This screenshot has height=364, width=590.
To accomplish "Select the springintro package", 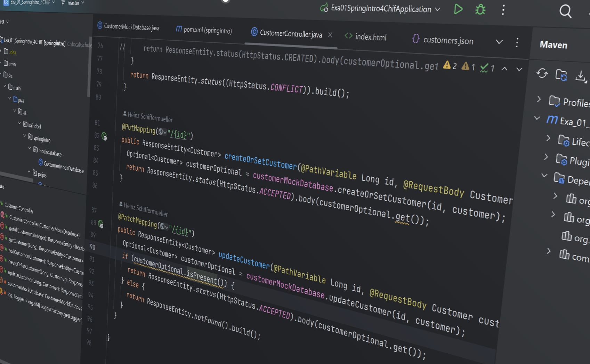I will click(x=39, y=138).
